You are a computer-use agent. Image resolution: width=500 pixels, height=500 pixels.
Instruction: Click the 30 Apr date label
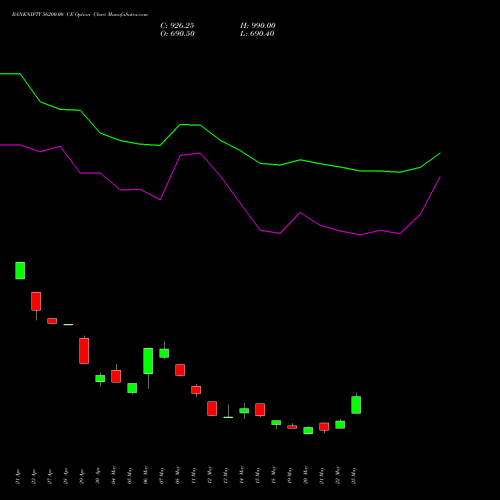coord(98,476)
